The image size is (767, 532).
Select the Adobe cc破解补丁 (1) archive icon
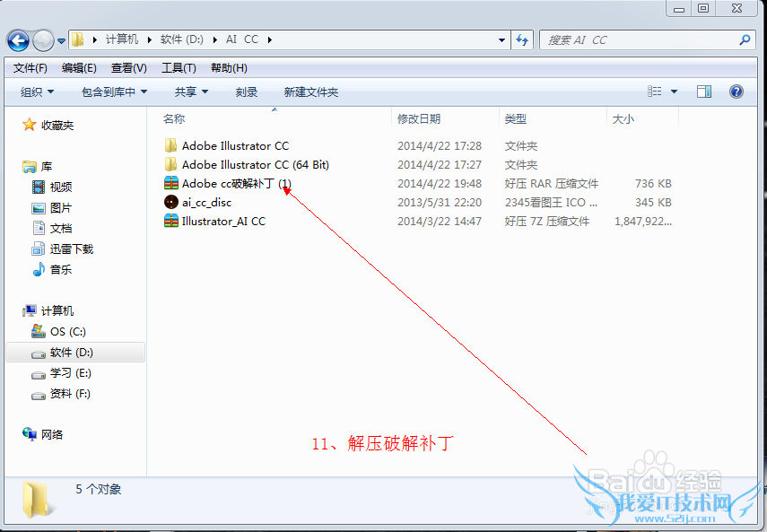tap(171, 183)
